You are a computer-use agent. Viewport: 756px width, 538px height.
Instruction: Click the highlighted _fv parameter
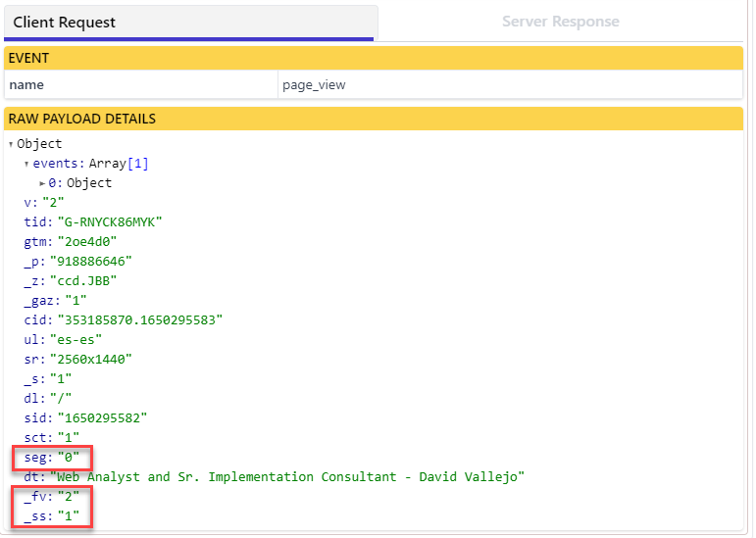click(x=52, y=497)
